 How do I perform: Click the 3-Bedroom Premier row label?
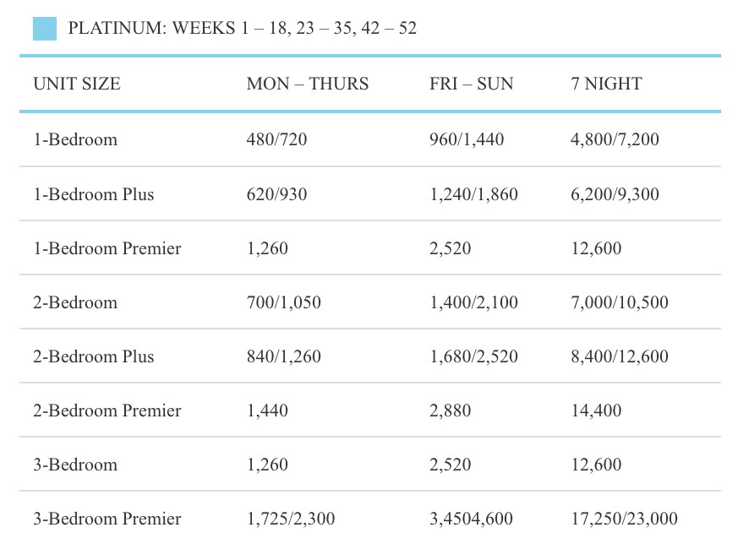point(107,519)
